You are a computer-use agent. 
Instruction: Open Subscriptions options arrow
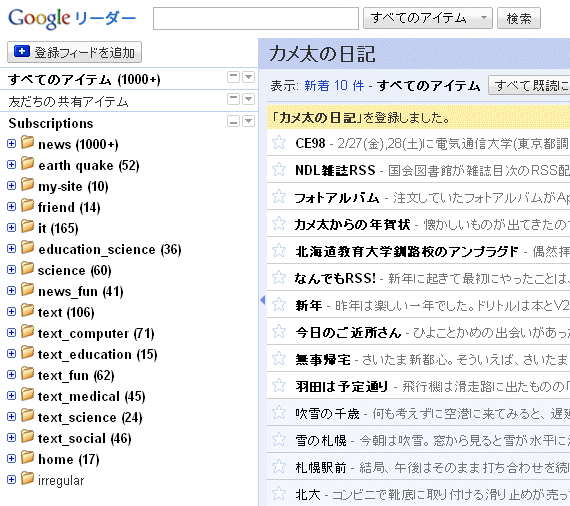coord(248,121)
